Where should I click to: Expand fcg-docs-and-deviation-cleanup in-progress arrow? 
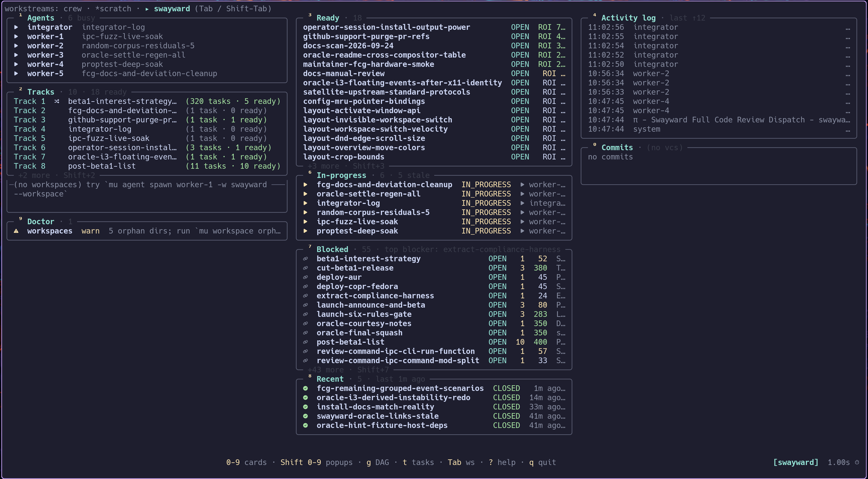305,185
